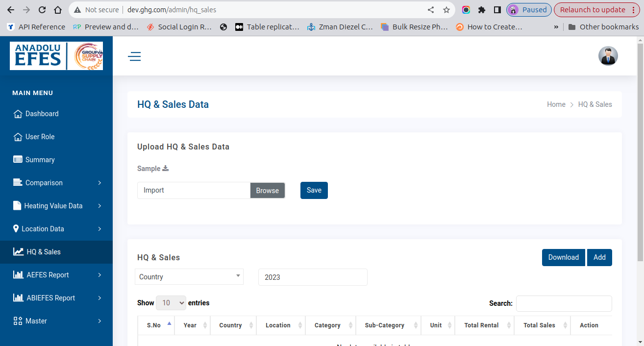Sort table by S.No column
The height and width of the screenshot is (346, 644).
[x=156, y=325]
